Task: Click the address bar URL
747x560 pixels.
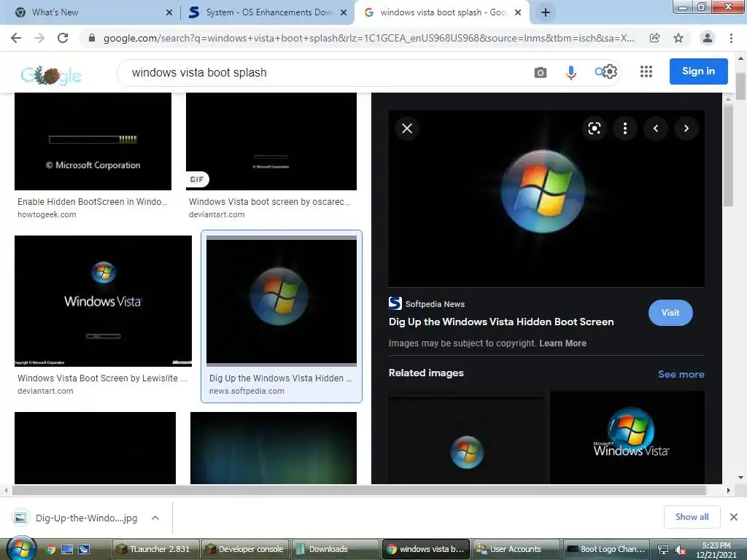Action: pos(368,38)
